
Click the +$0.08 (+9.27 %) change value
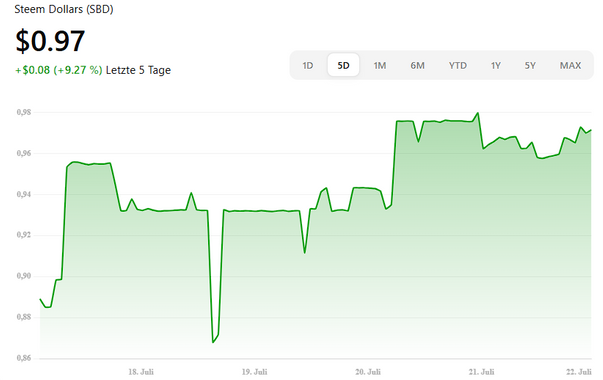coord(58,70)
